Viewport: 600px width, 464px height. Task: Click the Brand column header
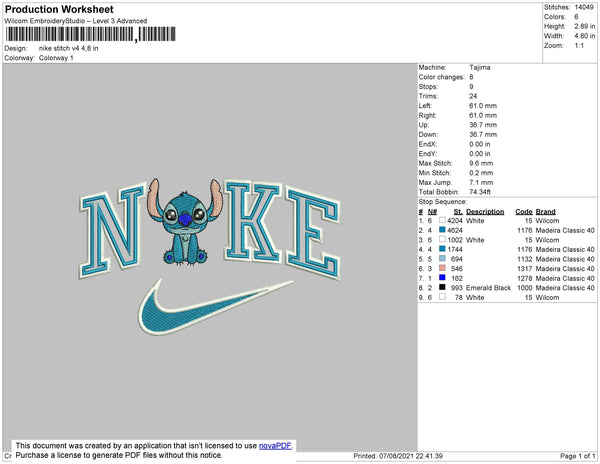(x=545, y=212)
